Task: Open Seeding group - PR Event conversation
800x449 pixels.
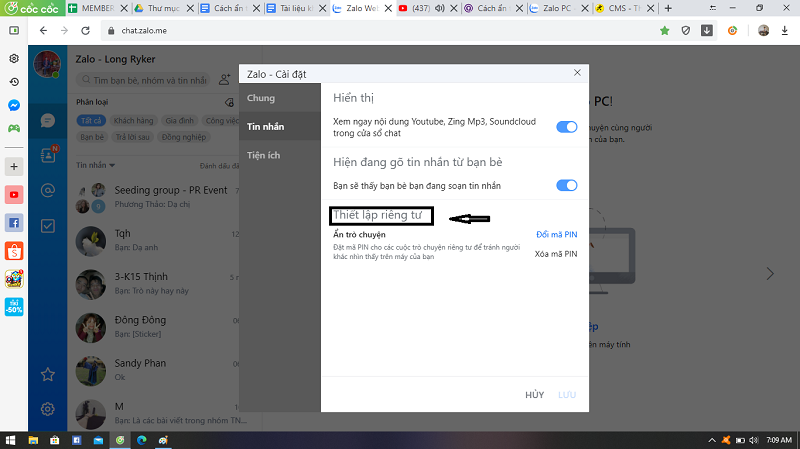Action: (157, 197)
